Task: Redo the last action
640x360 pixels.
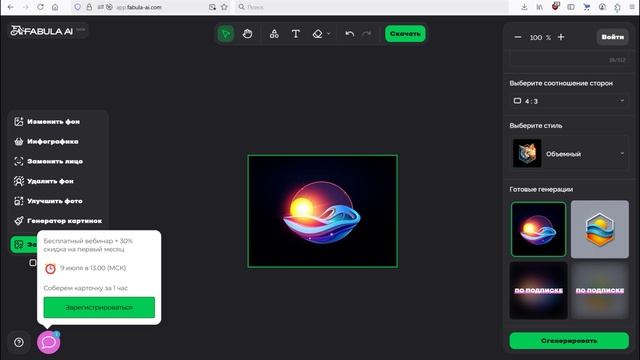Action: 367,34
